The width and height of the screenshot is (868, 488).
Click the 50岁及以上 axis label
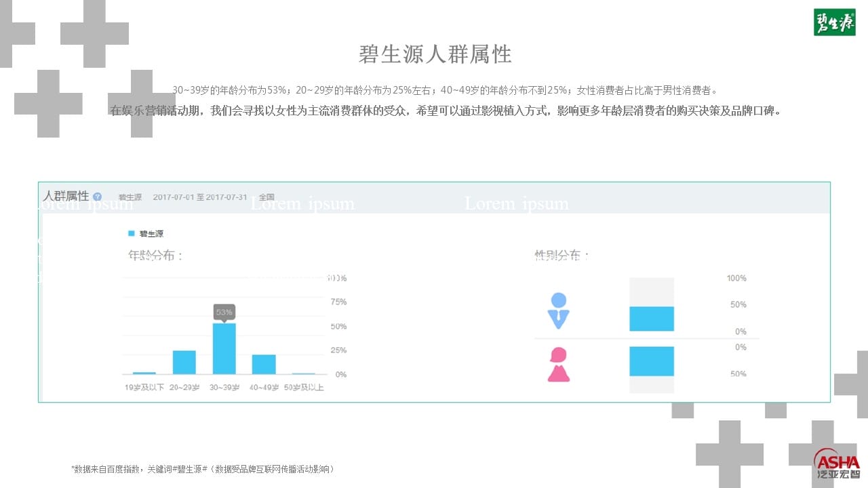point(304,388)
